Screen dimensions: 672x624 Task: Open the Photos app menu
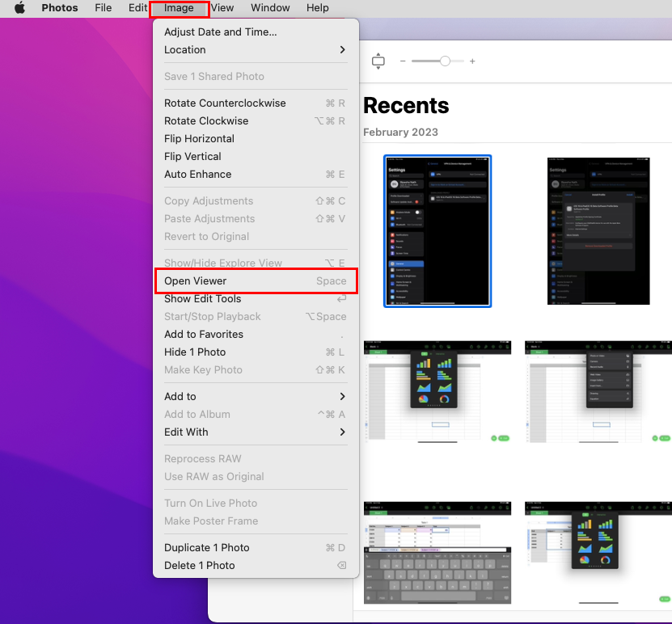pyautogui.click(x=60, y=8)
